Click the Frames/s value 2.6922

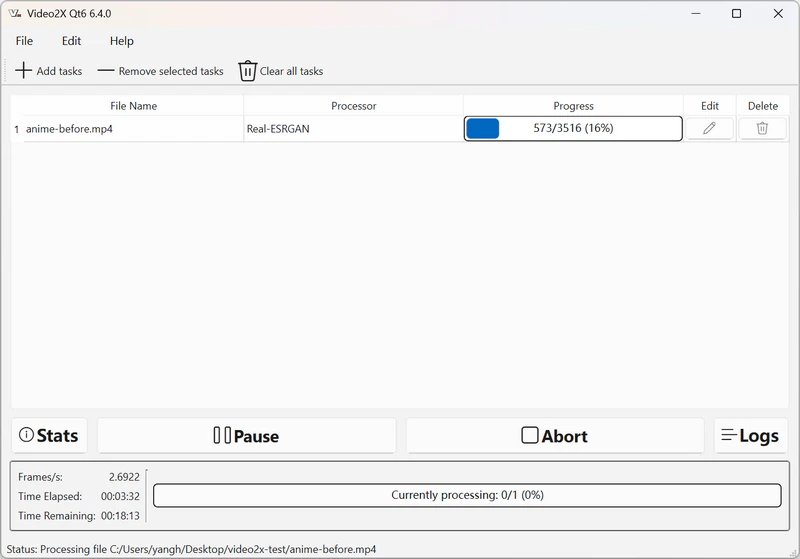coord(124,477)
